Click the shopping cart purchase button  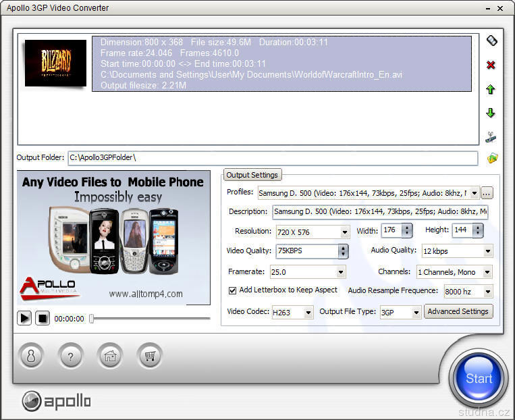pos(150,356)
